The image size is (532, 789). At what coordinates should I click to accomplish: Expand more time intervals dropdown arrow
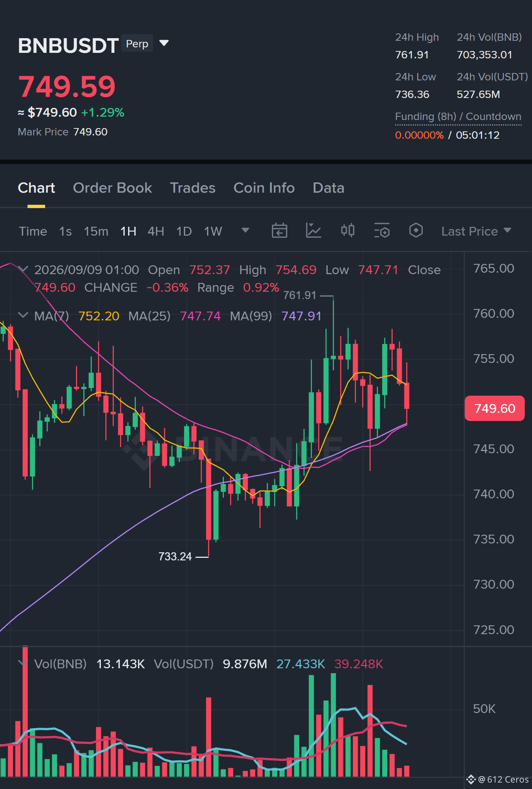point(245,230)
